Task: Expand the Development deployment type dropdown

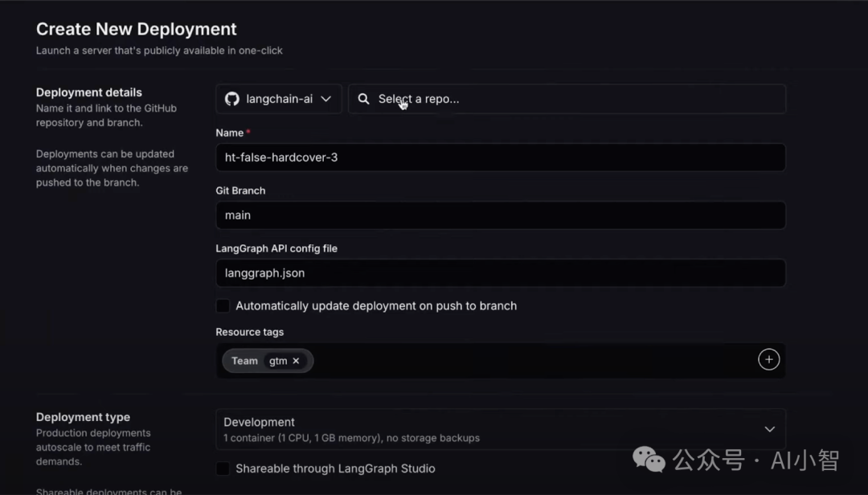Action: [x=501, y=429]
